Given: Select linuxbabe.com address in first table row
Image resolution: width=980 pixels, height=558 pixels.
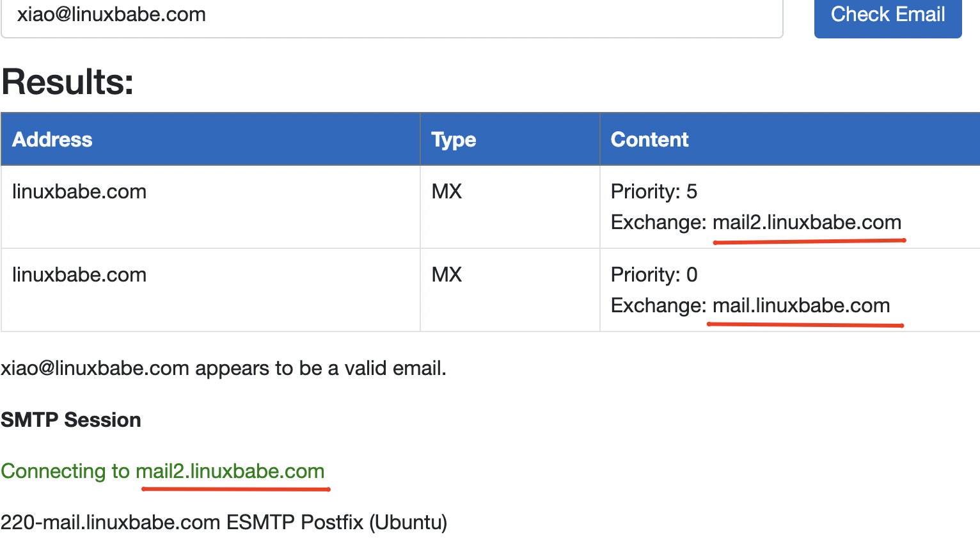Looking at the screenshot, I should pos(79,191).
